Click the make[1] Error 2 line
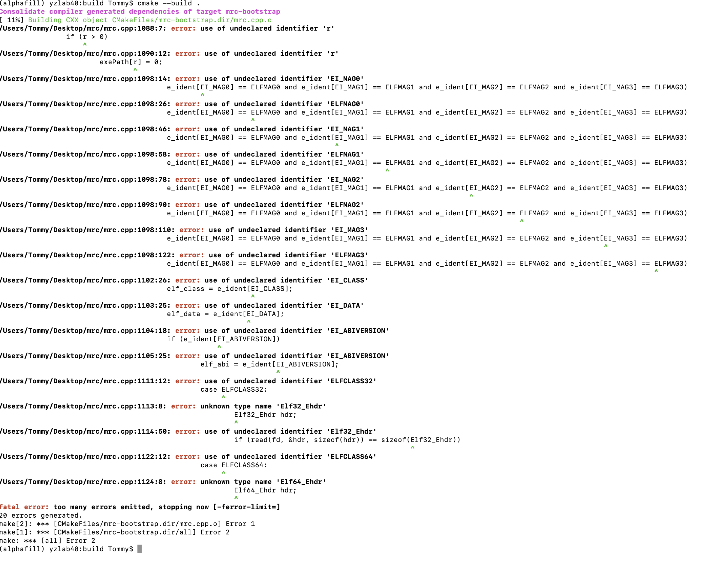 (x=116, y=532)
